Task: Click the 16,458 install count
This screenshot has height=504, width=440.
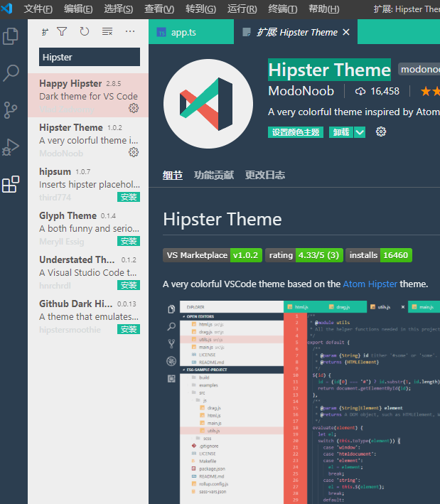Action: 385,92
